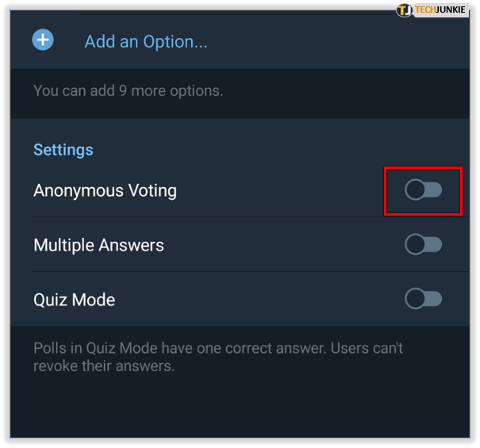The height and width of the screenshot is (448, 480).
Task: Toggle Quiz Mode on
Action: tap(423, 299)
